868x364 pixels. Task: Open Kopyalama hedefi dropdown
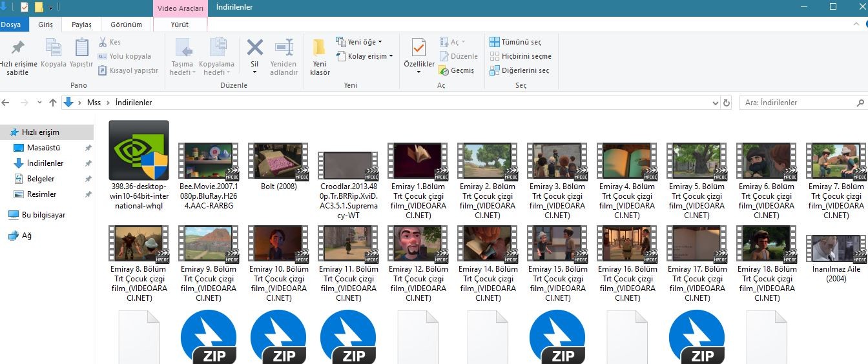[216, 57]
